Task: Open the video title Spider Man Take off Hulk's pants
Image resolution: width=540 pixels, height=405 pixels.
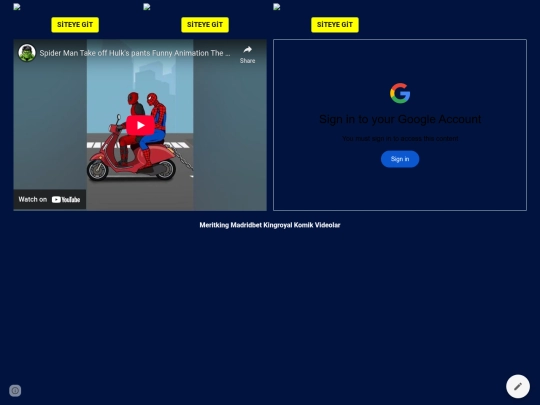Action: coord(135,53)
